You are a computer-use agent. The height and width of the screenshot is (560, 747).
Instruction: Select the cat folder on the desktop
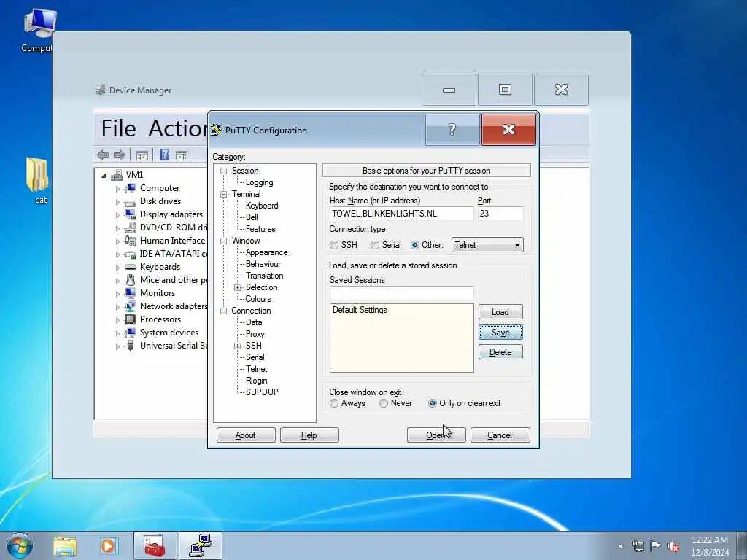(x=37, y=180)
